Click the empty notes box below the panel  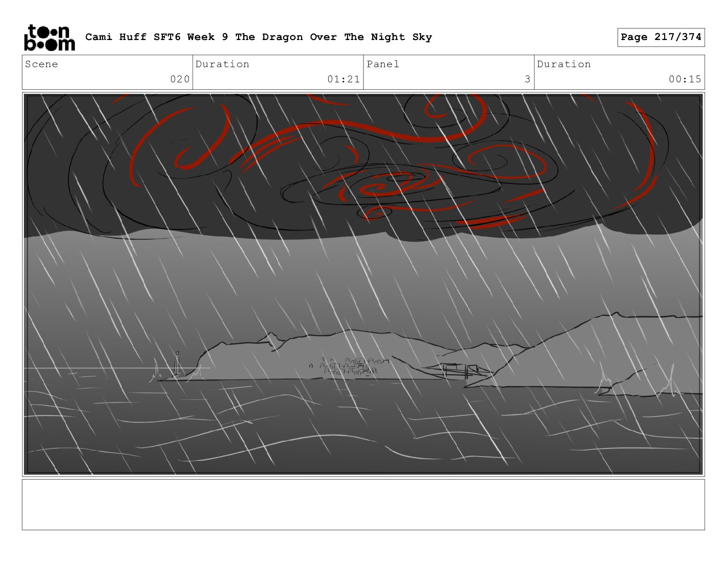(x=363, y=505)
